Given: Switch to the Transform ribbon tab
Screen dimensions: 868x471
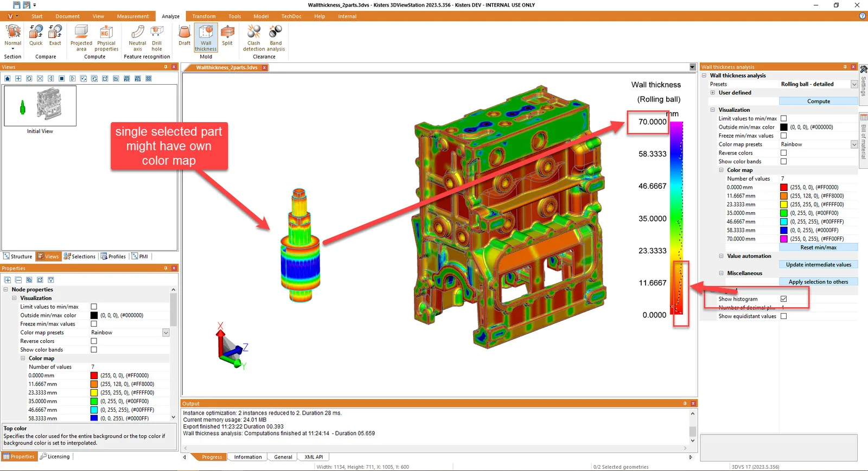Looking at the screenshot, I should tap(203, 16).
